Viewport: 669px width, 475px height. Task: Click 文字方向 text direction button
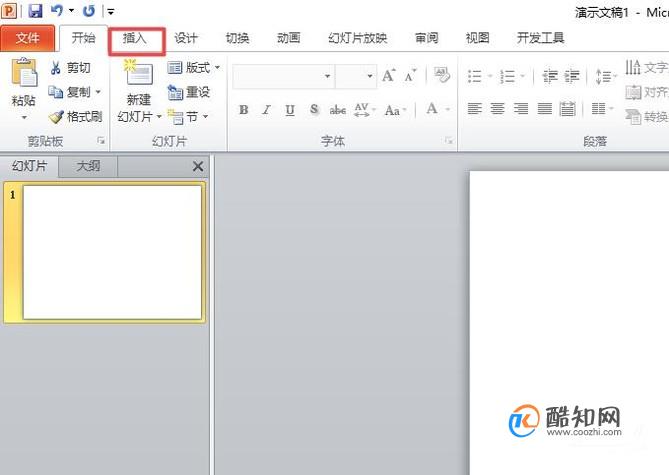click(646, 67)
